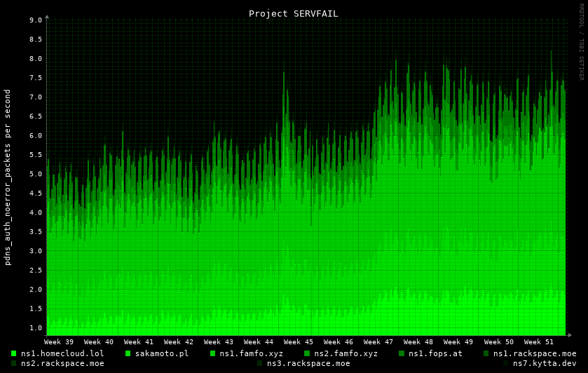Click the ns1.homecloud.lol legend color swatch

point(14,353)
